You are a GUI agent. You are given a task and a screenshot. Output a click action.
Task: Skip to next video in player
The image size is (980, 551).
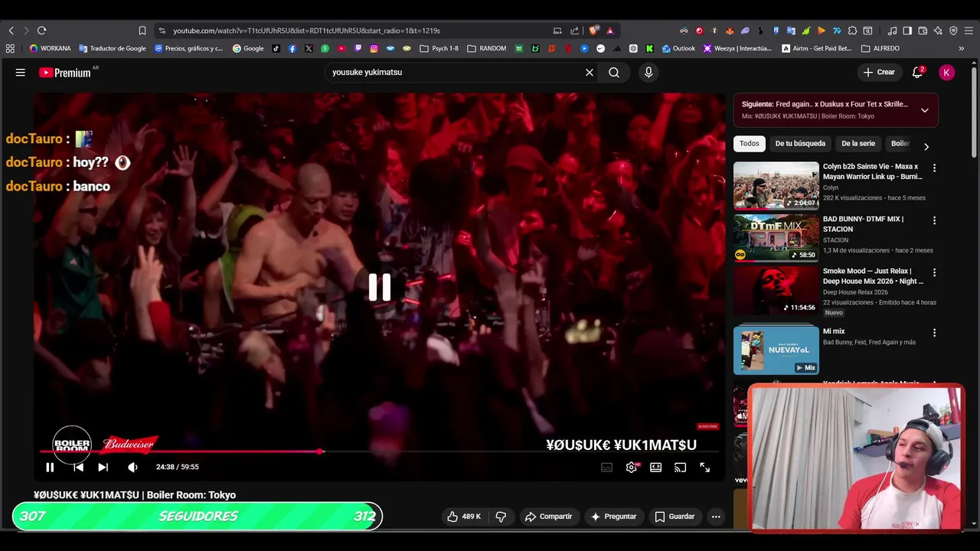103,467
